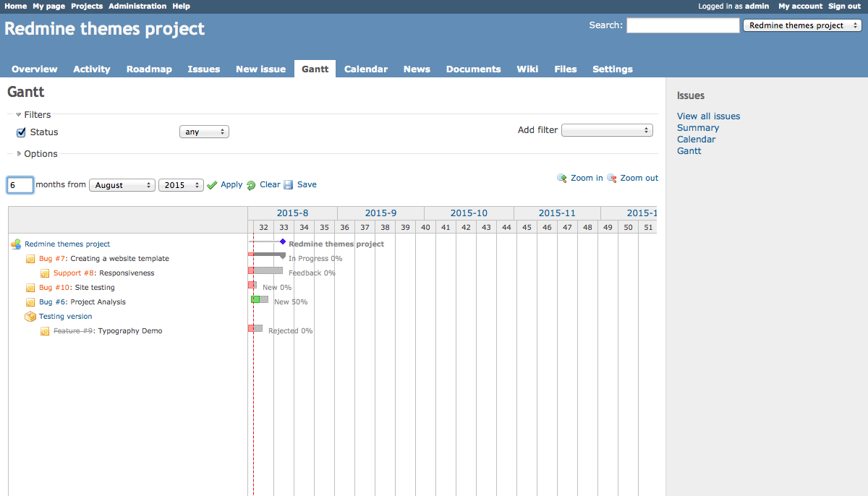Open the Bug #10 issue link
Screen dimensions: 868x496
click(55, 288)
